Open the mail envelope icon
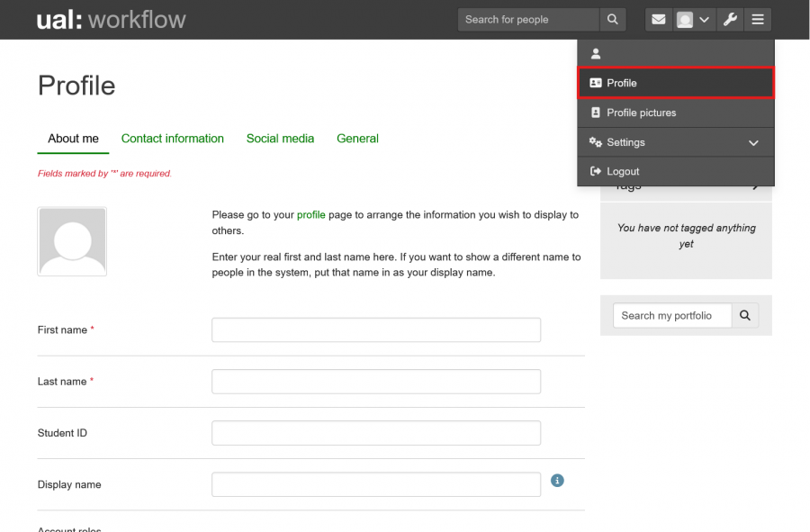The width and height of the screenshot is (810, 532). [658, 19]
